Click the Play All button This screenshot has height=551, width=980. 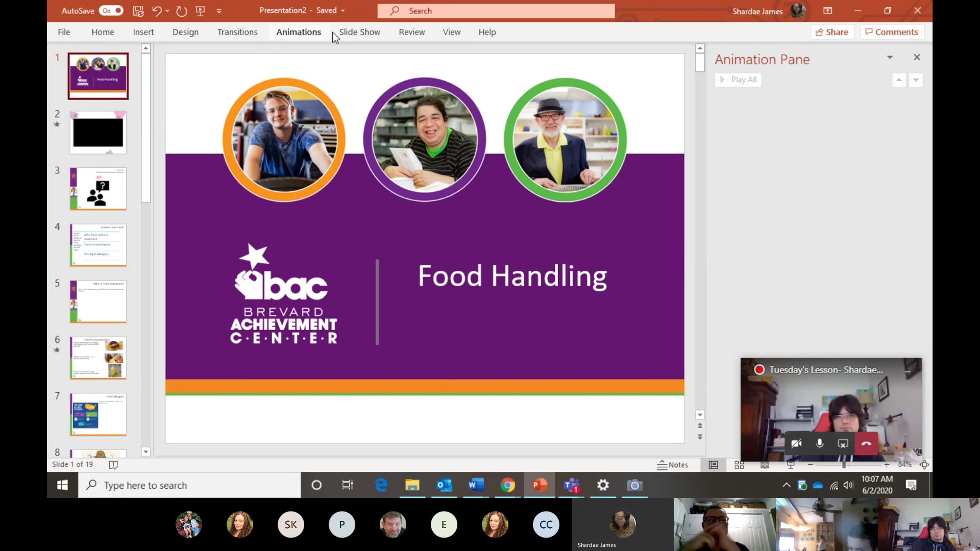738,80
